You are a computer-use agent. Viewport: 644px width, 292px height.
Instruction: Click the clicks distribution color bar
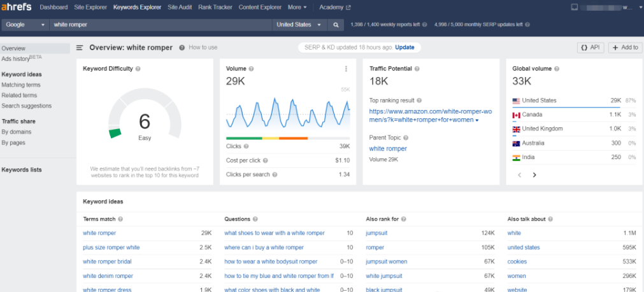click(288, 138)
